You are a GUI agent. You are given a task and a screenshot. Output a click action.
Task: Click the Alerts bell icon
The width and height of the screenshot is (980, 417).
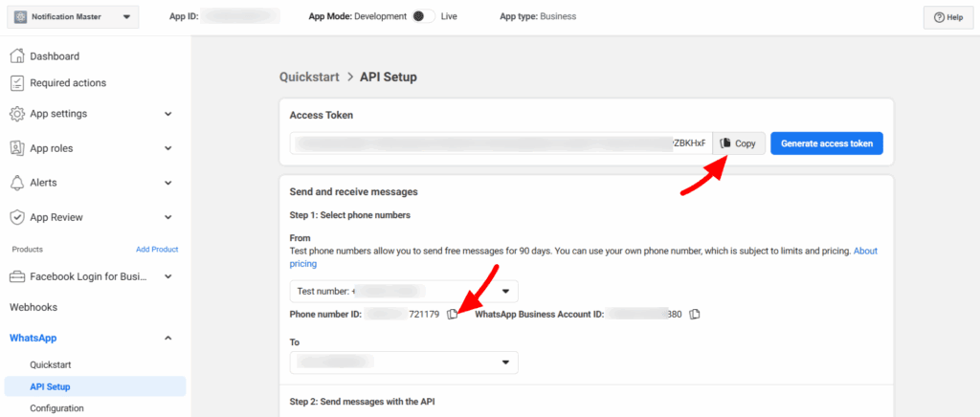click(x=17, y=183)
